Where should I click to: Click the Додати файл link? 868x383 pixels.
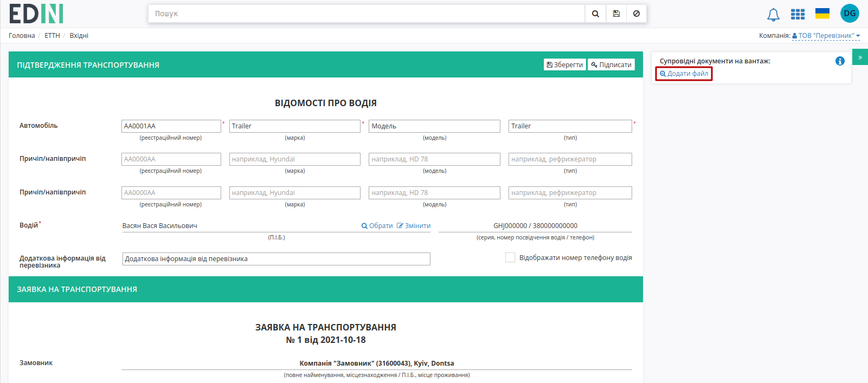(x=684, y=74)
